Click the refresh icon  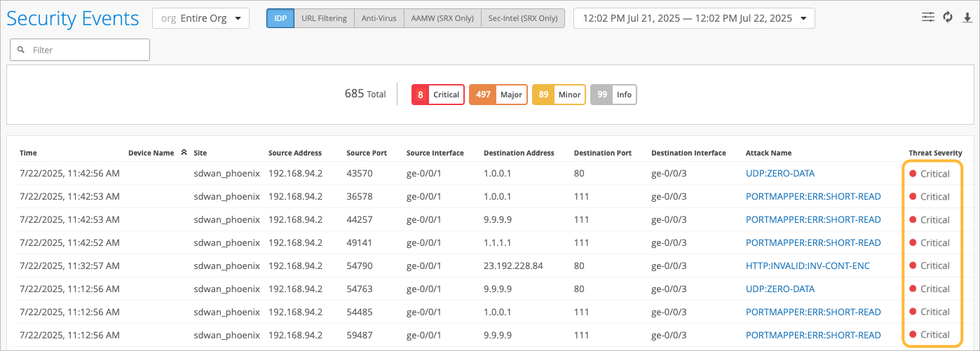pyautogui.click(x=948, y=17)
